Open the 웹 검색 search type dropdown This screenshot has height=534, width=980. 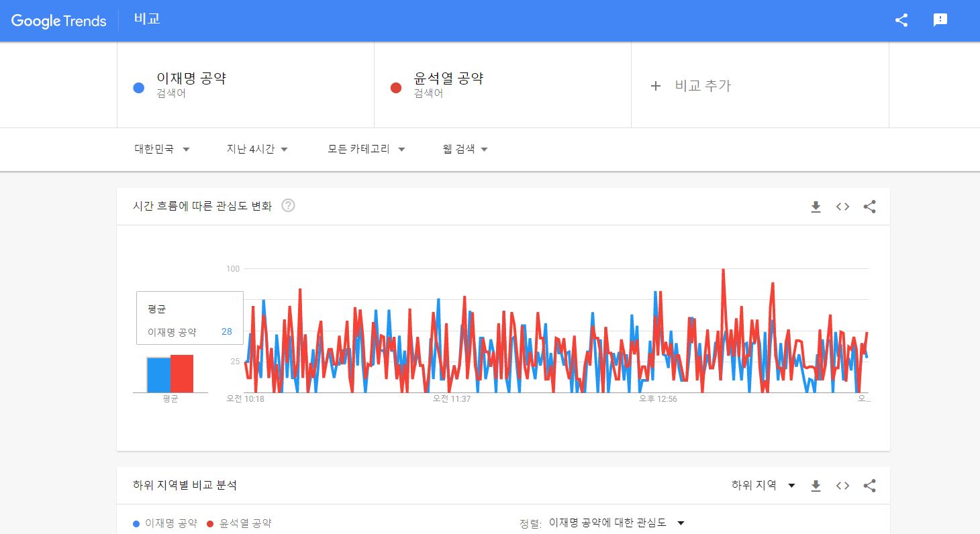465,149
